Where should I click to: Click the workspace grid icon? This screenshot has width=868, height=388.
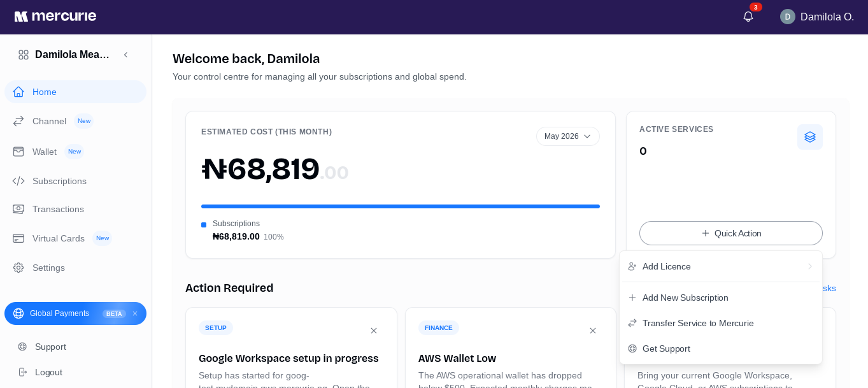(24, 55)
